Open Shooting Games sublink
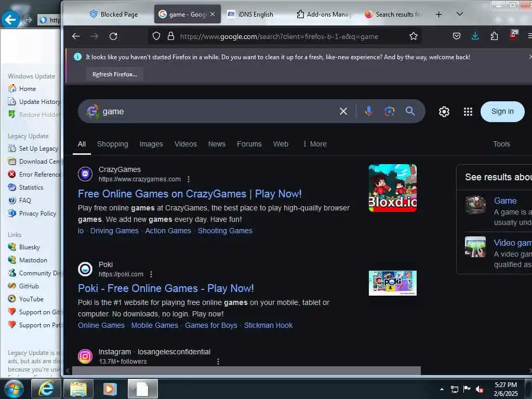The height and width of the screenshot is (399, 532). point(225,231)
